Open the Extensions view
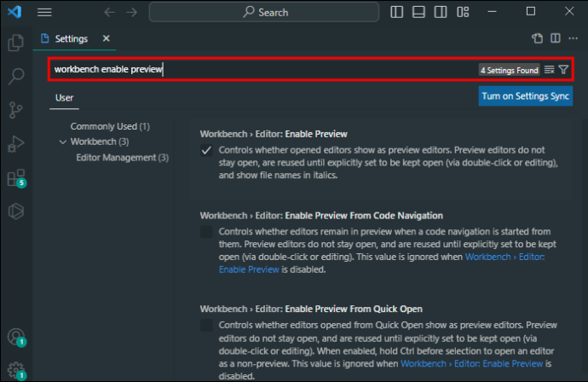The width and height of the screenshot is (588, 382). point(15,177)
